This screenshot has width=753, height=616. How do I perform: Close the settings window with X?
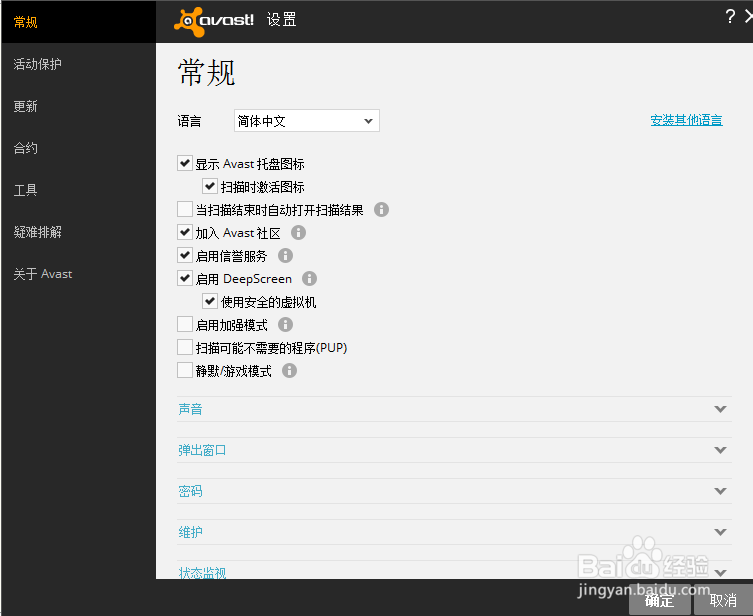click(x=748, y=17)
